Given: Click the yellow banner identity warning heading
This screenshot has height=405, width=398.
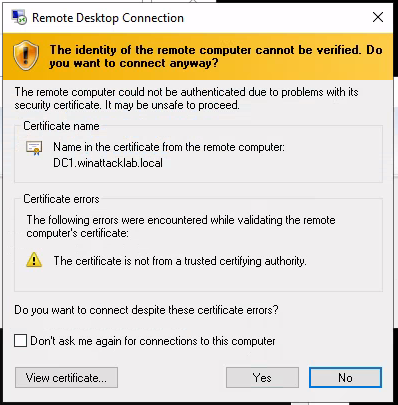Looking at the screenshot, I should 216,56.
